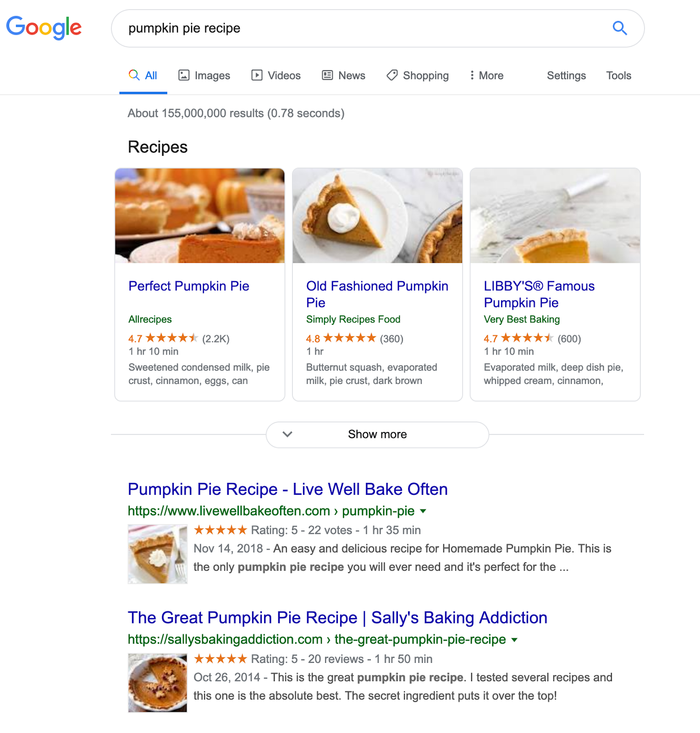Click Pumpkin Pie Recipe - Live Well Bake Often
The width and height of the screenshot is (700, 733).
coord(287,489)
